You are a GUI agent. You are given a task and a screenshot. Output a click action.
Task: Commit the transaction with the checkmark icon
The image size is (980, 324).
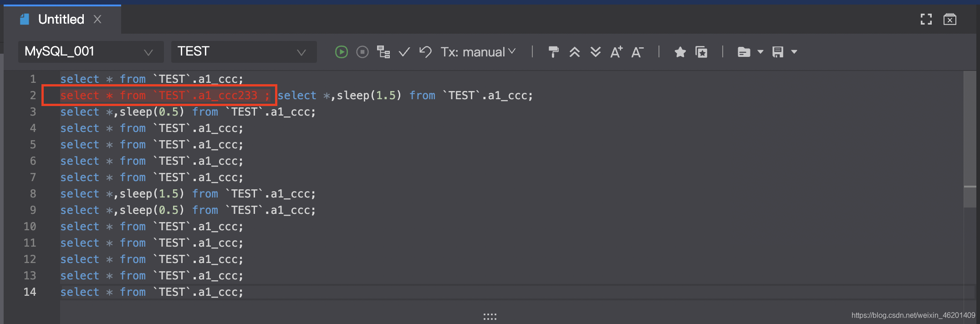tap(404, 52)
